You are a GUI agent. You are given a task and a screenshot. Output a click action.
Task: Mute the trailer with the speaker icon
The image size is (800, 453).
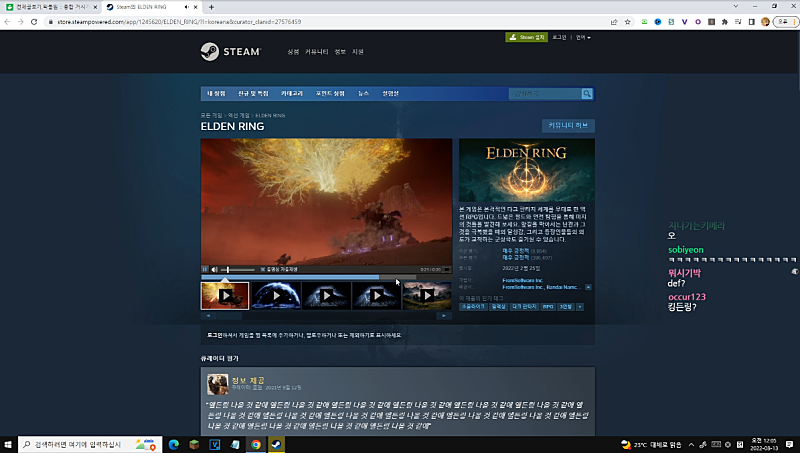tap(215, 269)
